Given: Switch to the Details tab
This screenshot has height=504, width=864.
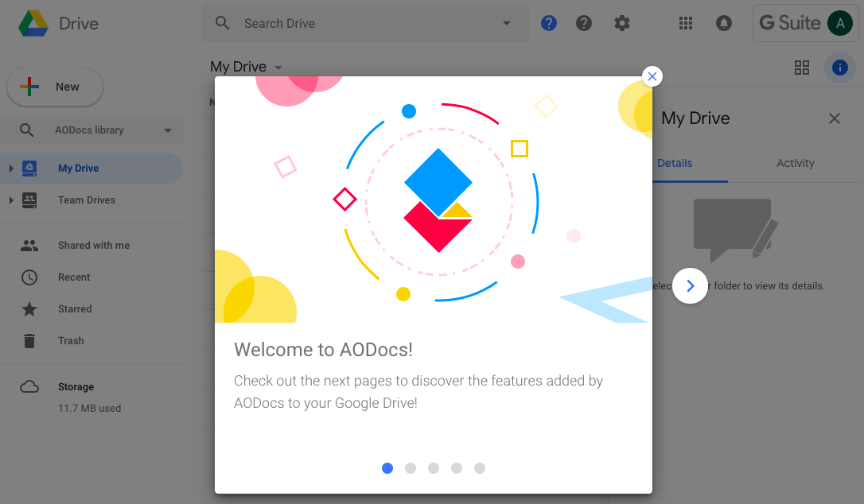Looking at the screenshot, I should [675, 163].
